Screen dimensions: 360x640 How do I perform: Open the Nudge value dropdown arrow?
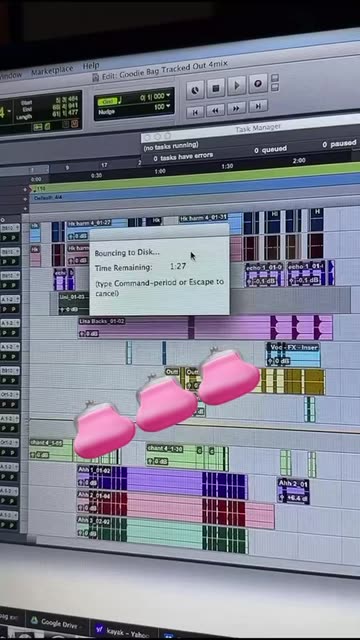click(x=169, y=107)
